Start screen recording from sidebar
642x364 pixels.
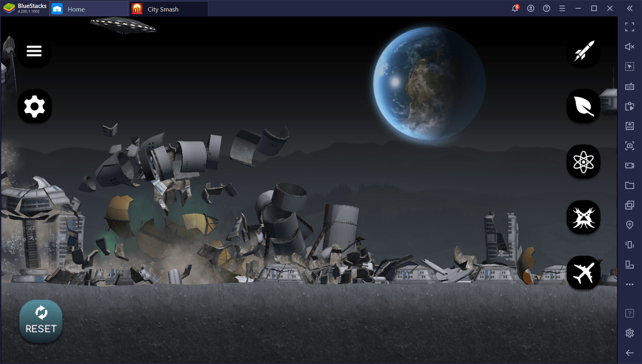630,166
